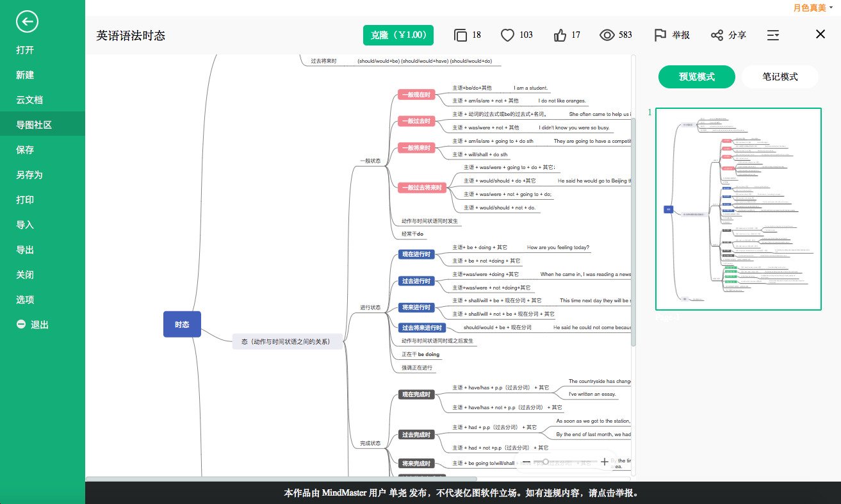Click the 克隆 (¥1.00) button
The height and width of the screenshot is (504, 841).
coord(398,35)
